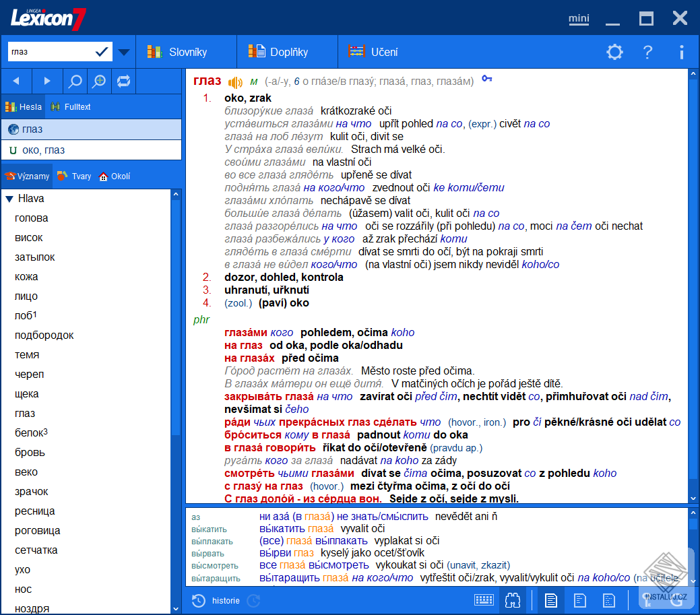Switch translation direction arrows icon

124,81
